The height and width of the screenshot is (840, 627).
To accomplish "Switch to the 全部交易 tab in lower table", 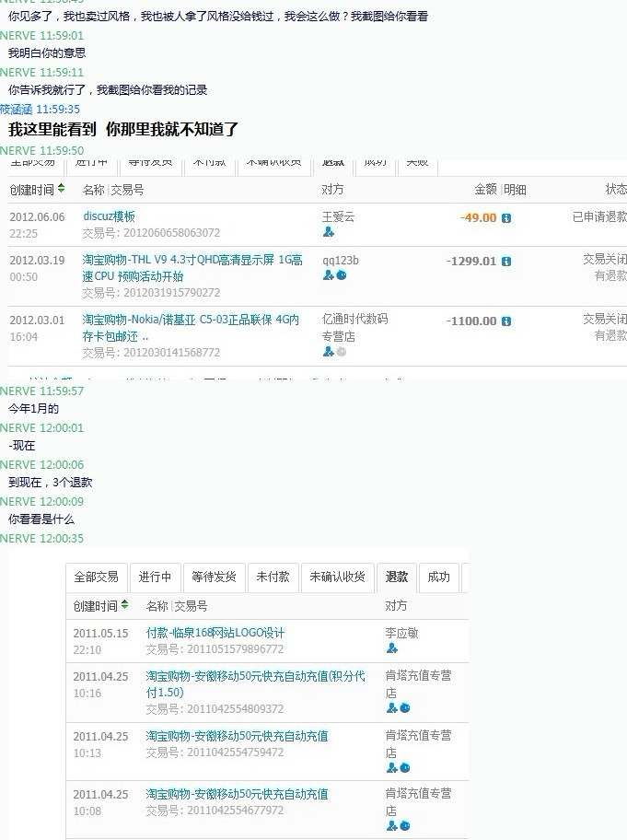I will [x=96, y=577].
